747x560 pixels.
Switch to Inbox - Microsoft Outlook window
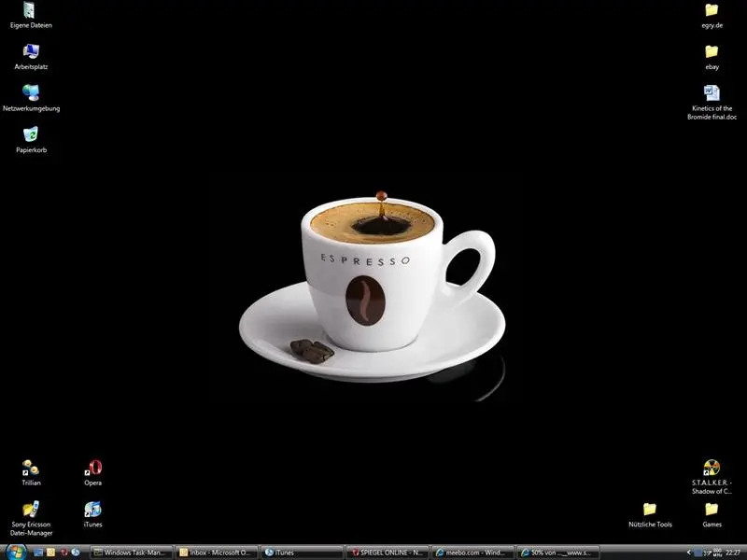[217, 553]
